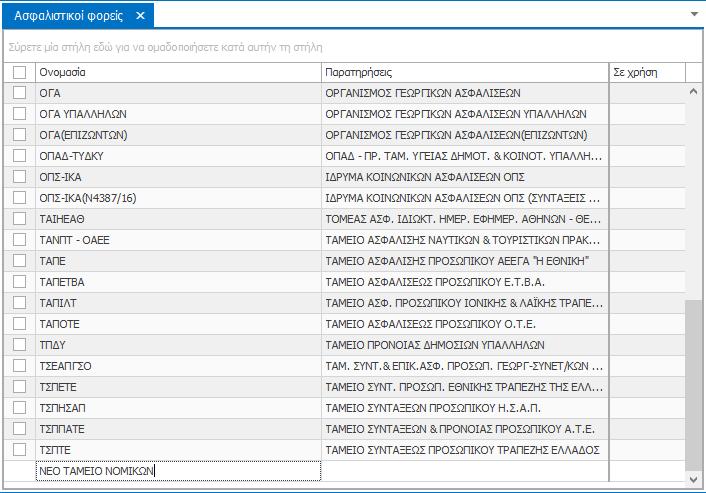This screenshot has height=493, width=706.
Task: Check the ΤΑΠΕΤΒΑ row checkbox
Action: tap(19, 282)
